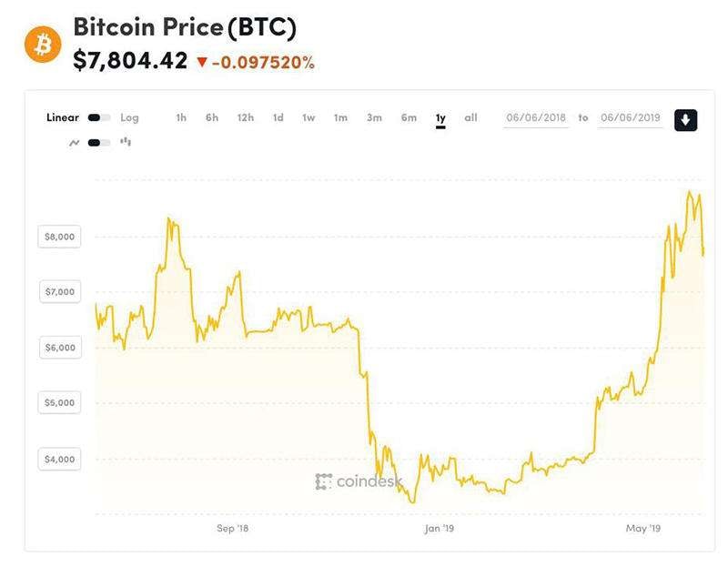
Task: Show the 1w time range
Action: [308, 117]
